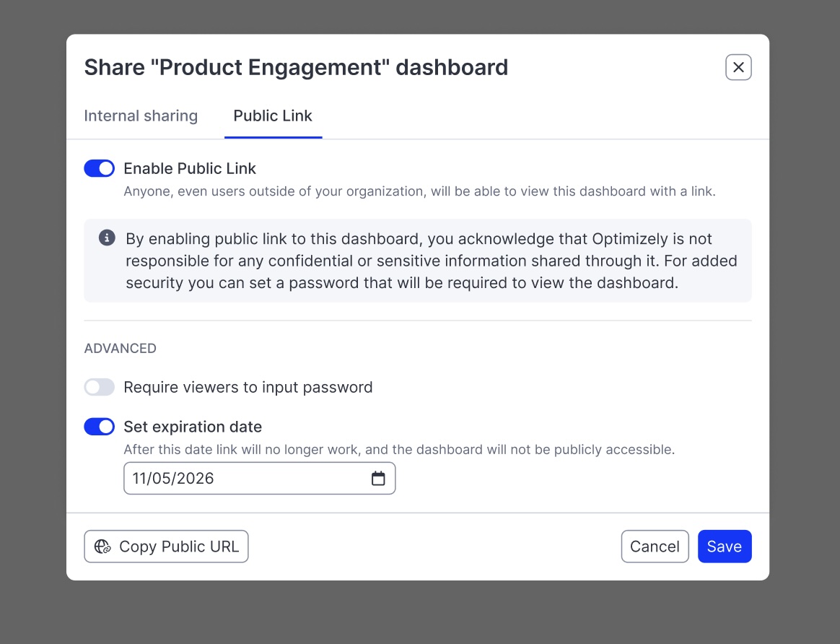Screen dimensions: 840x644
Task: Click the dialog title Share Product Engagement dashboard
Action: [296, 67]
